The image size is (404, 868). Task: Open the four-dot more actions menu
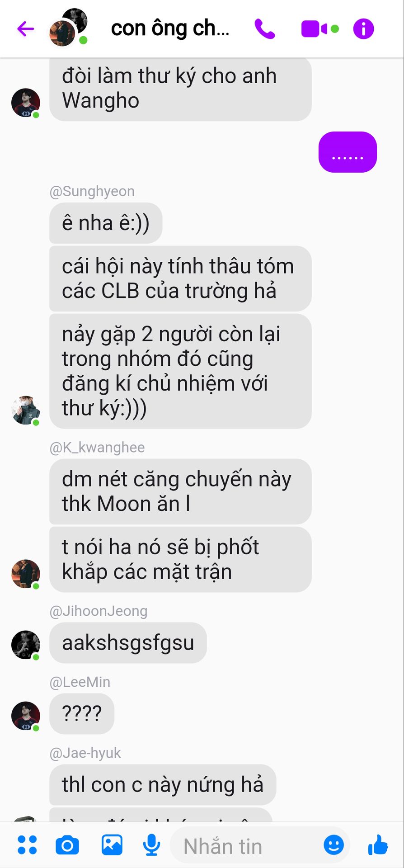pyautogui.click(x=27, y=845)
